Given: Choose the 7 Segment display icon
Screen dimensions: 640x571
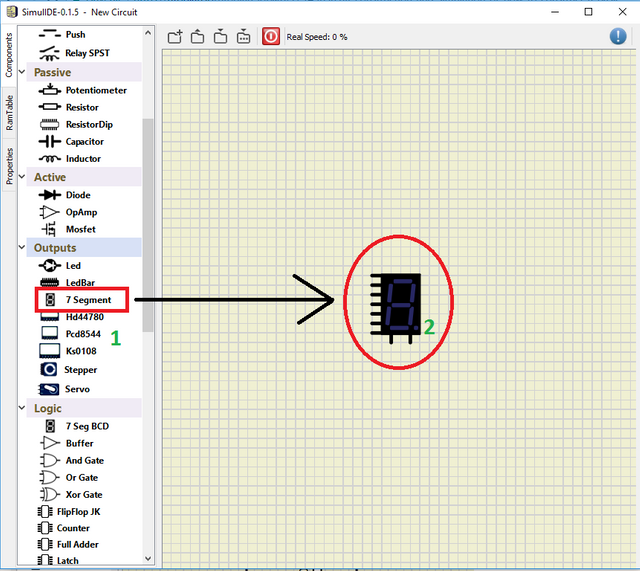Looking at the screenshot, I should (50, 300).
